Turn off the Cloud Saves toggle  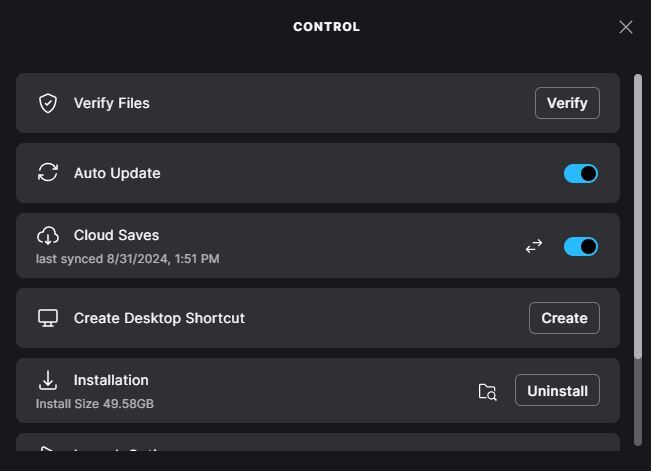pyautogui.click(x=581, y=247)
